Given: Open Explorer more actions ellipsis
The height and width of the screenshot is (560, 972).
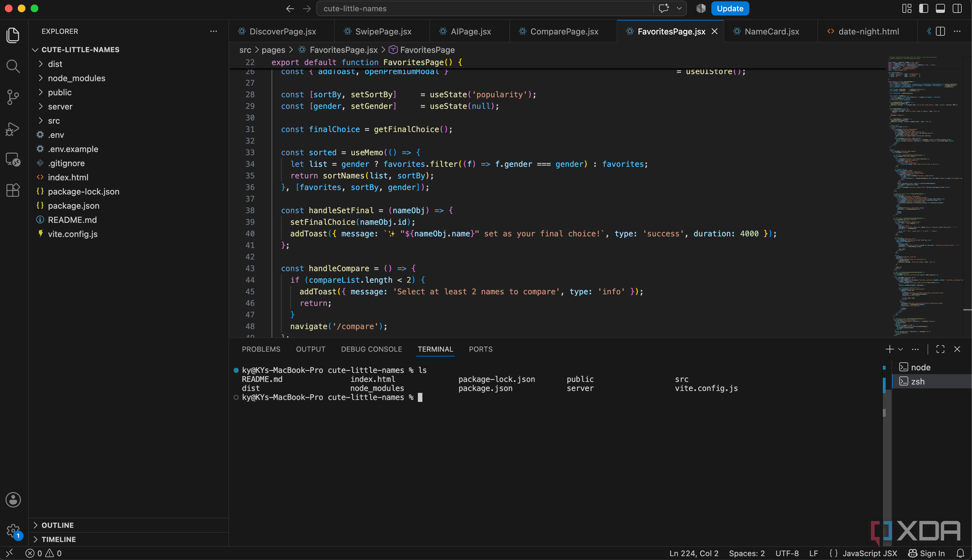Looking at the screenshot, I should (x=214, y=31).
